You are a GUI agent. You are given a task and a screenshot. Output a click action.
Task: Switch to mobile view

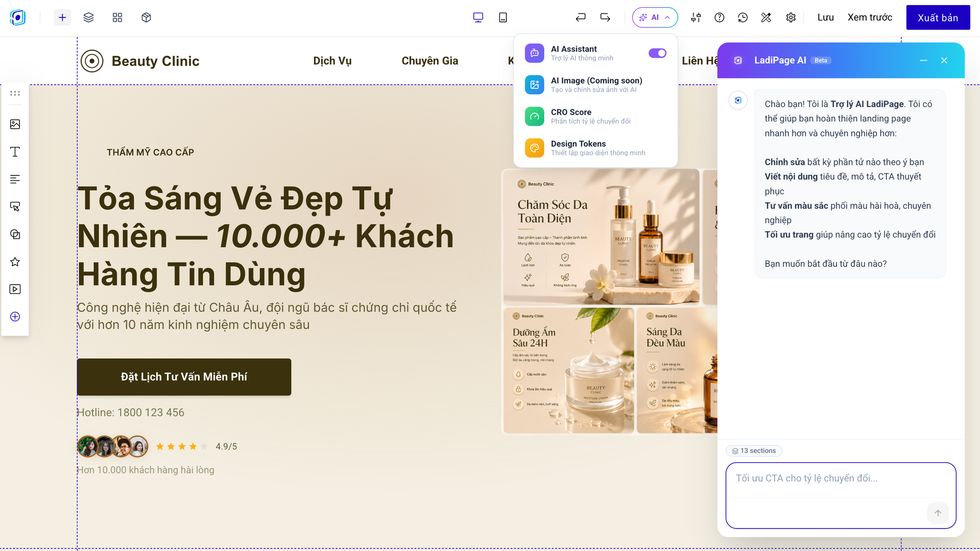point(503,17)
